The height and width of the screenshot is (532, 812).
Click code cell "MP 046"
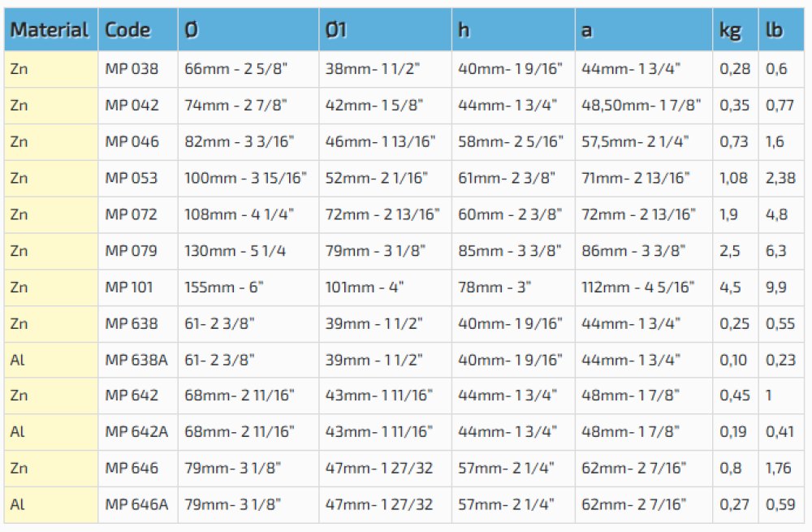coord(132,141)
